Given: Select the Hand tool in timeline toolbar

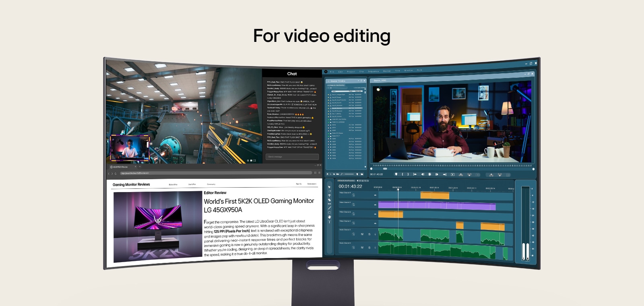Looking at the screenshot, I should [x=329, y=217].
